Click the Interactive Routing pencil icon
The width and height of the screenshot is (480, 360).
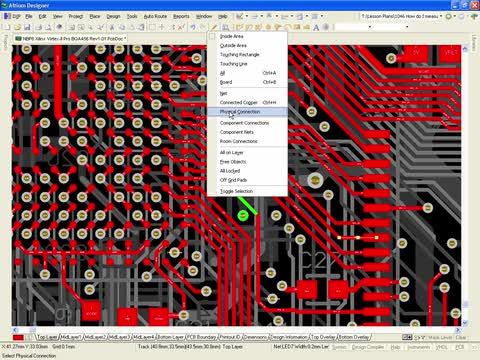pos(214,27)
